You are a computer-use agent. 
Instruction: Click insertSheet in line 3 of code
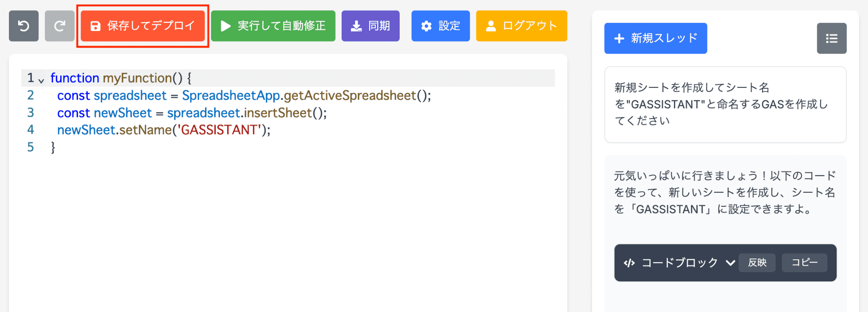(x=278, y=112)
